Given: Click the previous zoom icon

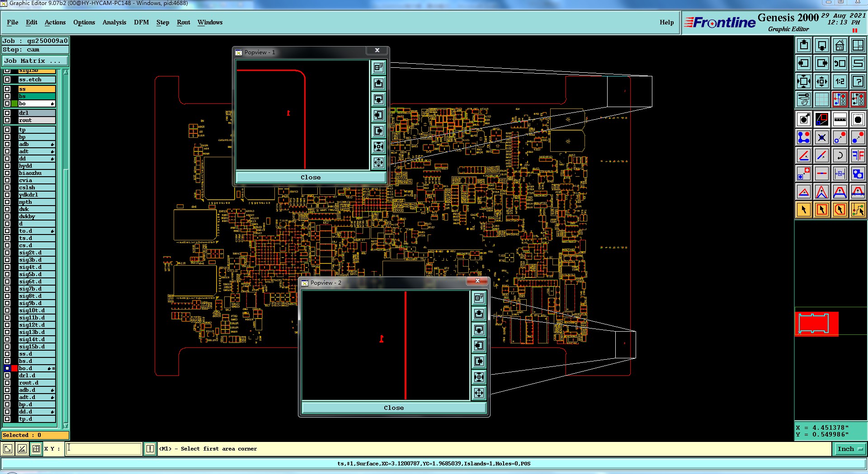Looking at the screenshot, I should pyautogui.click(x=840, y=63).
